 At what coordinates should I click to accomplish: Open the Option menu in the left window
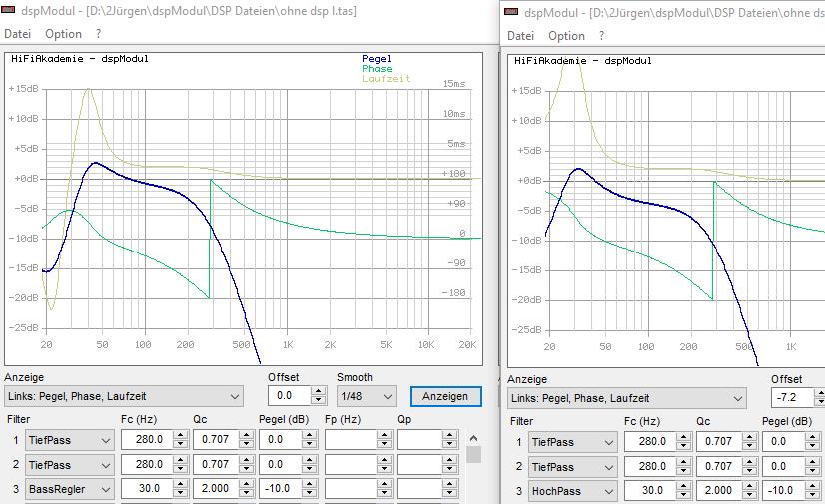click(x=63, y=34)
